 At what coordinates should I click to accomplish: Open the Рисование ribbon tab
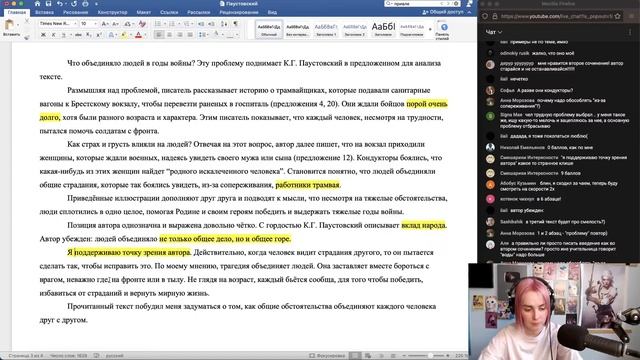pyautogui.click(x=75, y=12)
